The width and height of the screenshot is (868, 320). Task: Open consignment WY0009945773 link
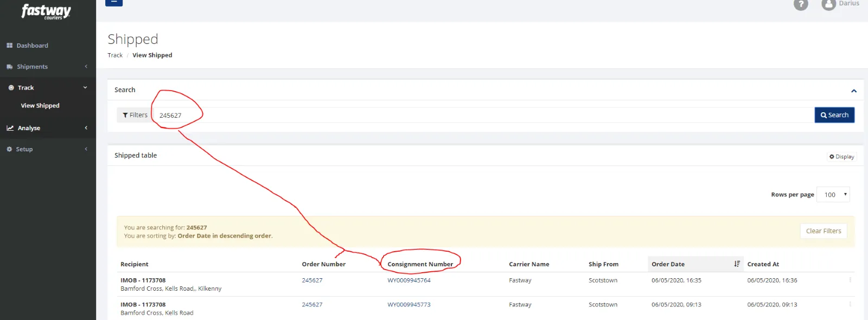click(x=409, y=305)
